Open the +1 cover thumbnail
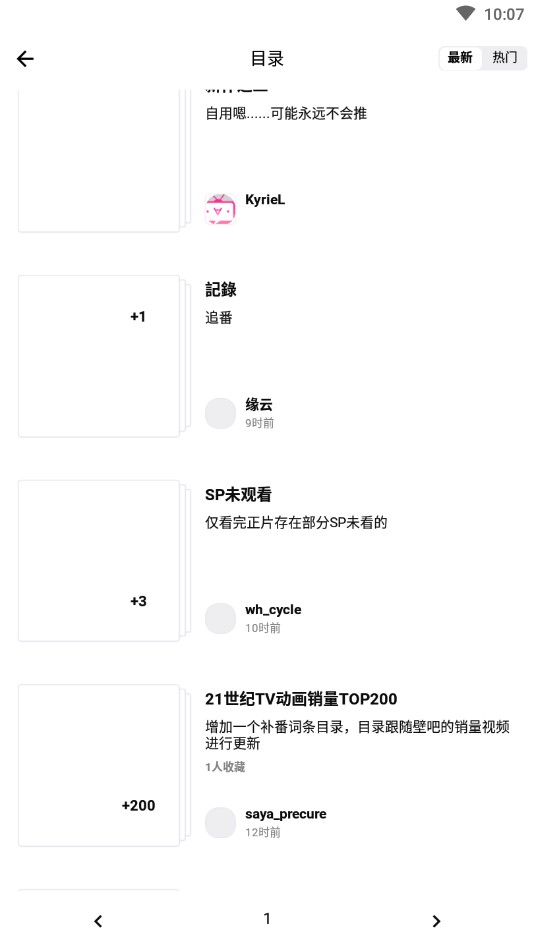The image size is (534, 949). coord(99,356)
